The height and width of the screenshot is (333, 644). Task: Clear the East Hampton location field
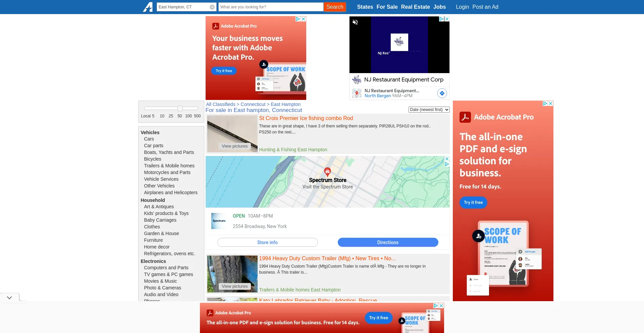click(x=212, y=7)
